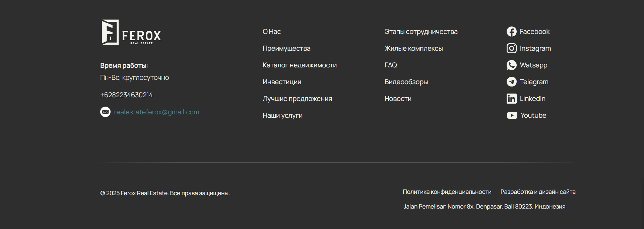Go to the О Нас page

(272, 32)
